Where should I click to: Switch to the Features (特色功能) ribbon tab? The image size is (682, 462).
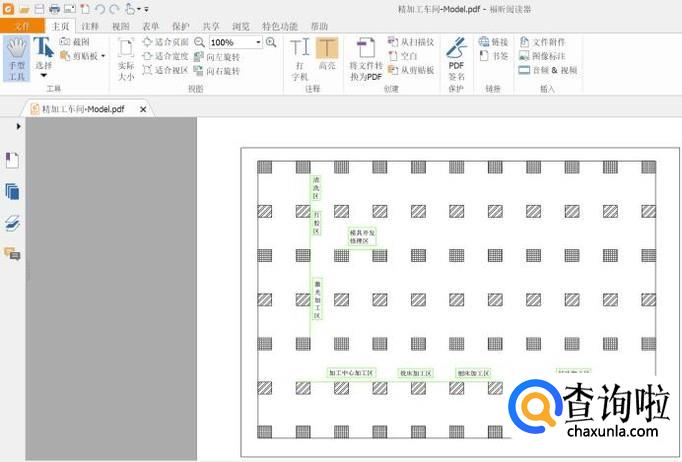[x=280, y=26]
